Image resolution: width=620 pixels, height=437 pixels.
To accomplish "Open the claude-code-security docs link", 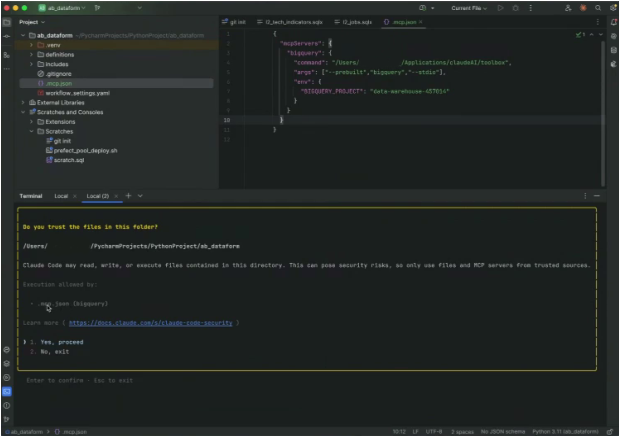I will (x=150, y=323).
